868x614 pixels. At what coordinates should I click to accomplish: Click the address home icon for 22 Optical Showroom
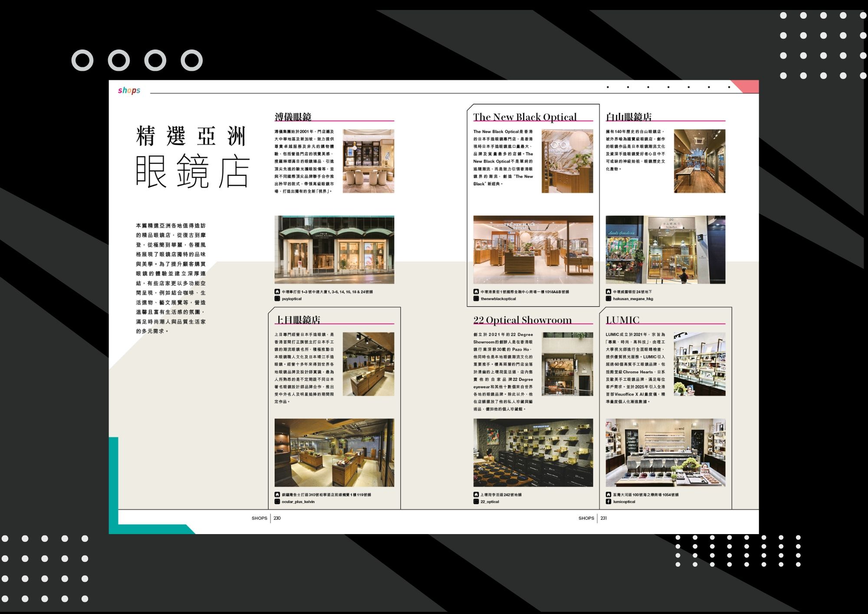point(476,495)
